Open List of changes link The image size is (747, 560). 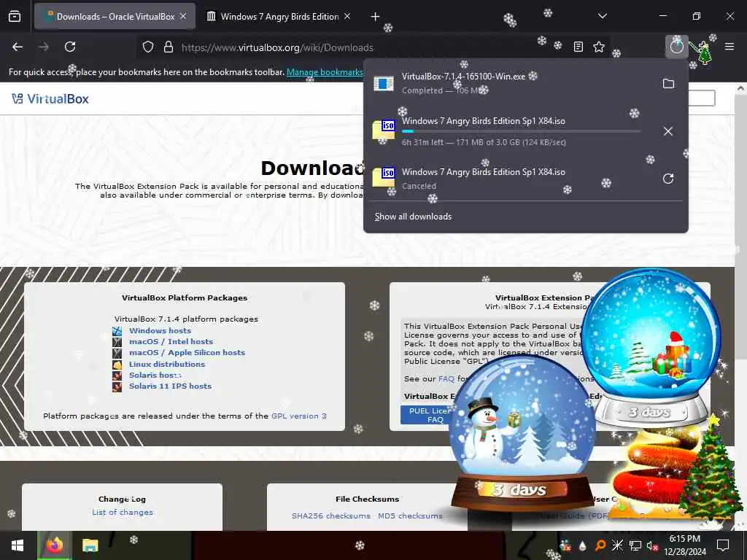pos(123,513)
